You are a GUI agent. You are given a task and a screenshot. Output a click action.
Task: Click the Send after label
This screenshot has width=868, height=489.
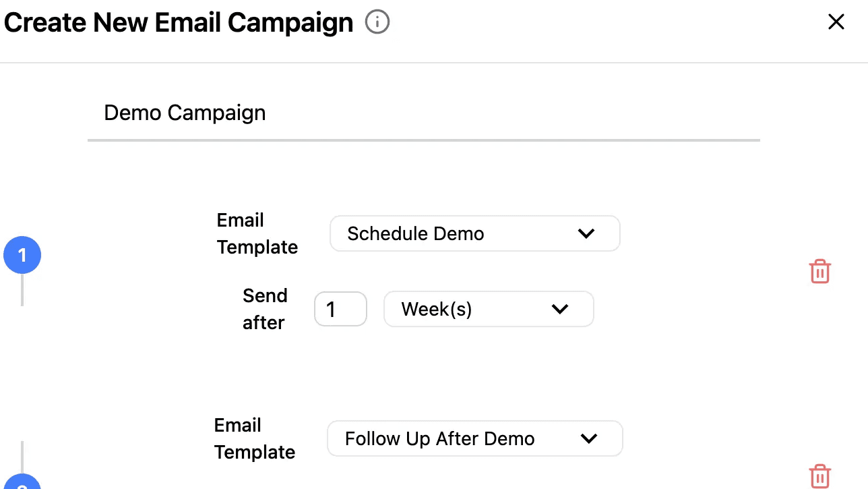[x=264, y=310]
